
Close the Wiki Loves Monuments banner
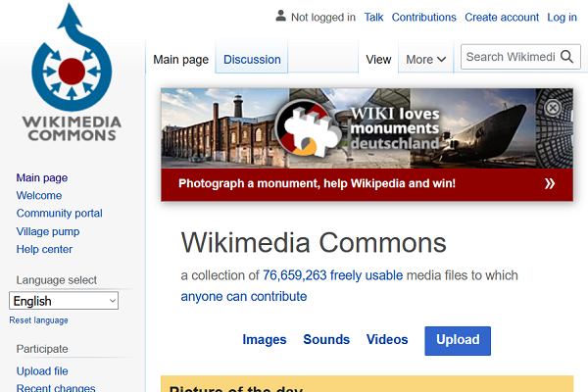(553, 108)
